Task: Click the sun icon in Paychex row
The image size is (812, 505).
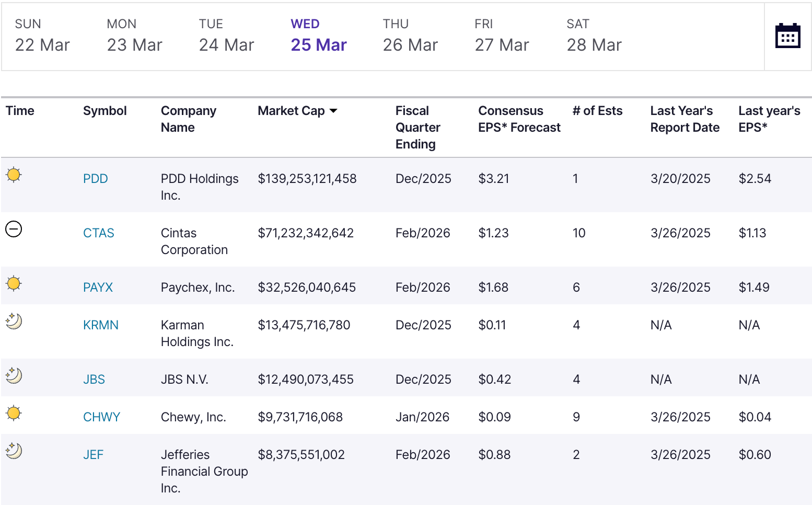Action: point(14,283)
